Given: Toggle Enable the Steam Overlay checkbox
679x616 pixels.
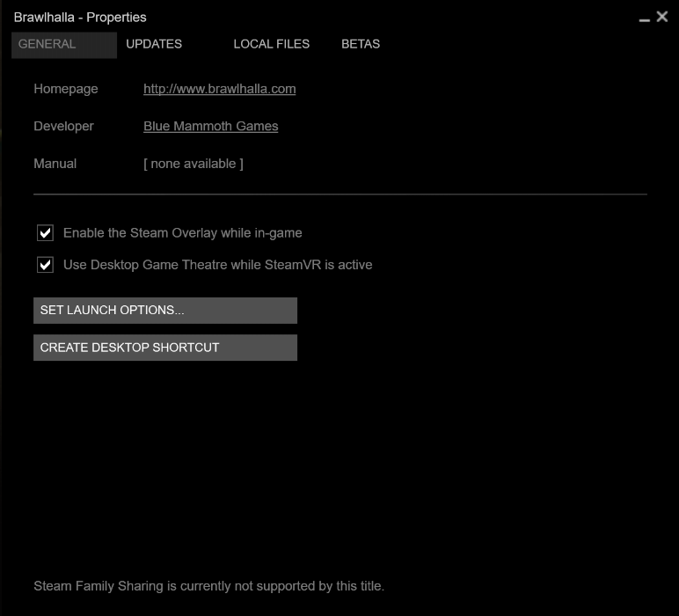Looking at the screenshot, I should point(45,232).
